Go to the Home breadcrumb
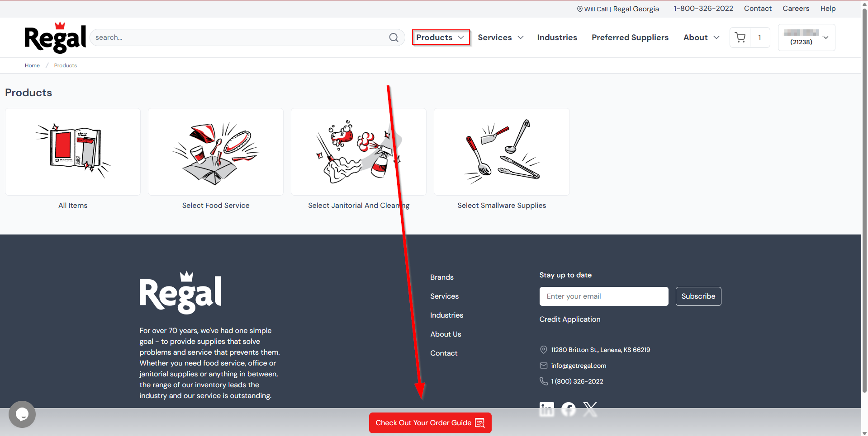Screen dimensions: 868x436 pyautogui.click(x=32, y=66)
